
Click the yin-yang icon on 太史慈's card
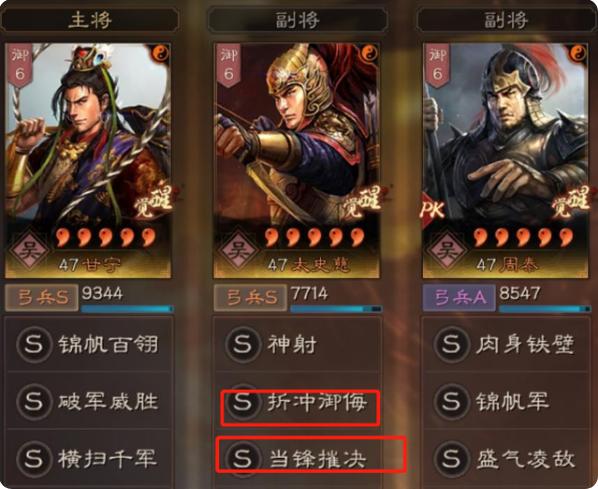370,54
